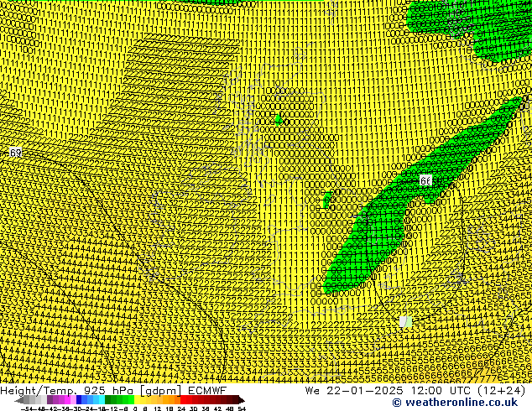Select the dark blue legend color swatch

pos(79,399)
